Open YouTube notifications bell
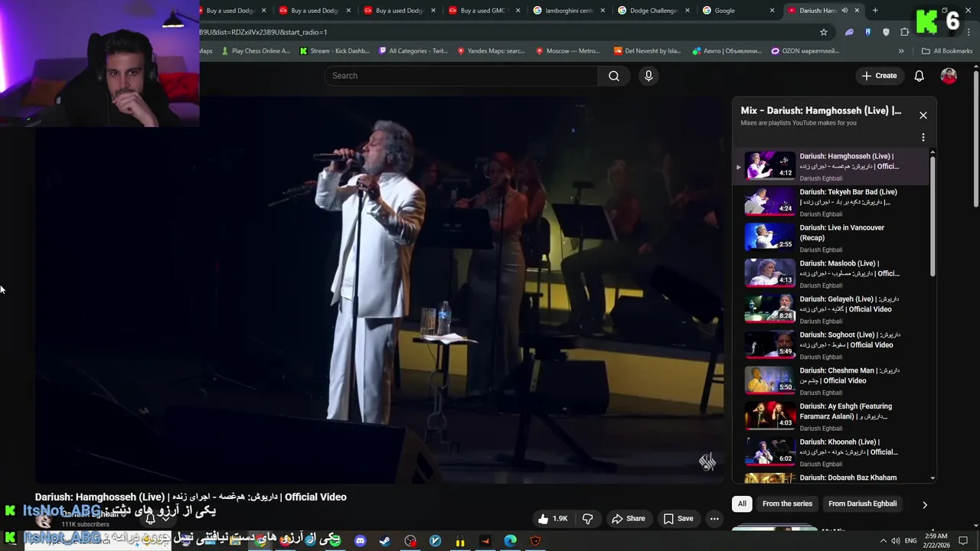The height and width of the screenshot is (551, 980). (919, 76)
